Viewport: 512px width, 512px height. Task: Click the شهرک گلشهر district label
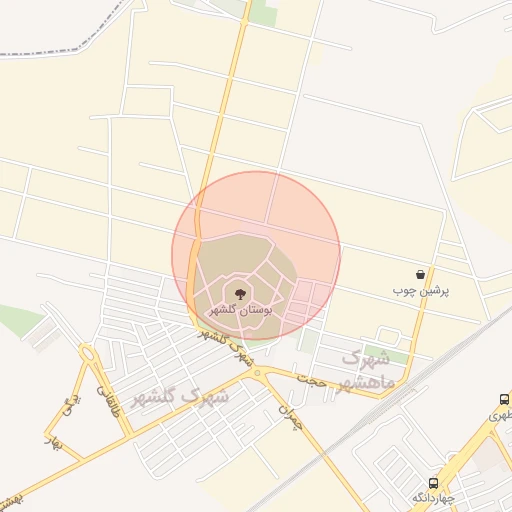coord(181,397)
